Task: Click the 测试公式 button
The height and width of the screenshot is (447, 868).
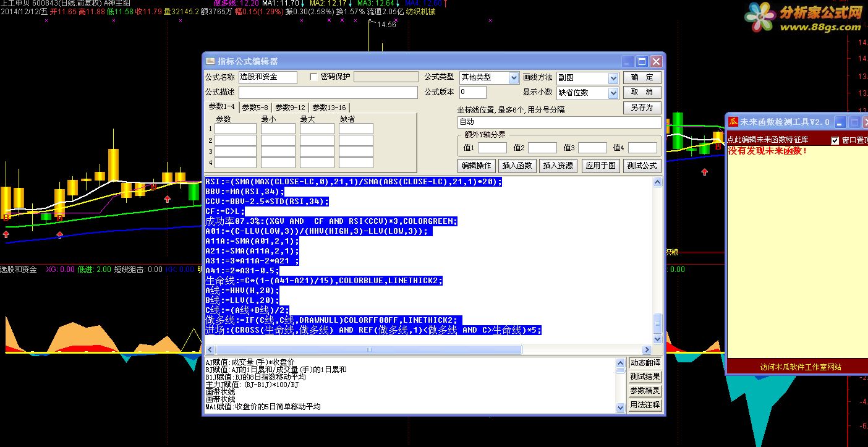Action: (642, 166)
